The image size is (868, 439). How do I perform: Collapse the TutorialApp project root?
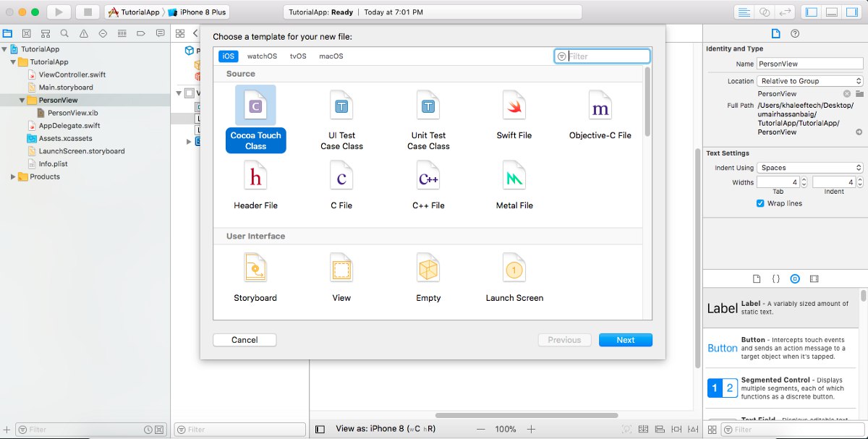click(5, 49)
